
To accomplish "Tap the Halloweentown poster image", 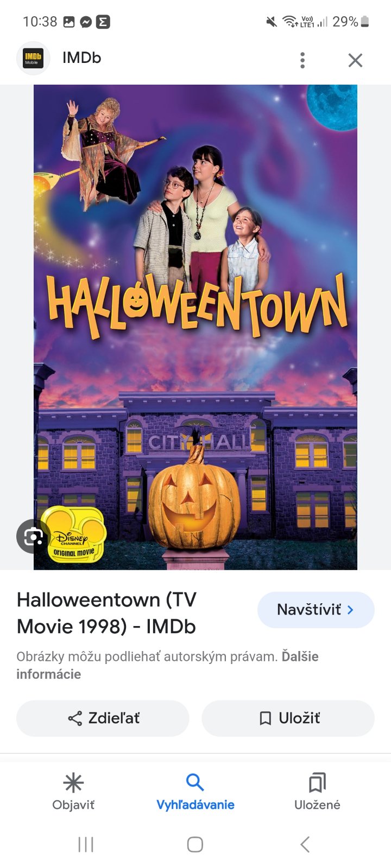I will click(x=195, y=327).
